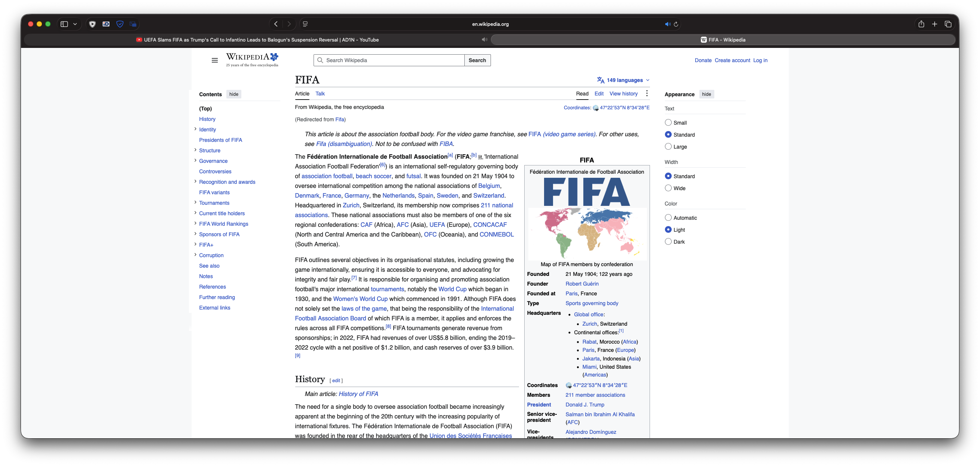This screenshot has height=466, width=980.
Task: Select the Large text size option
Action: pos(668,146)
